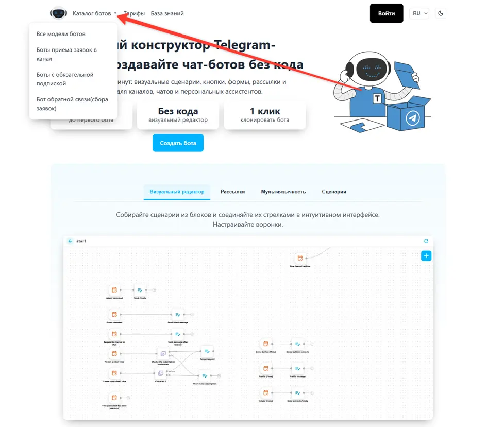This screenshot has width=504, height=428.
Task: Open Боты приема заявок в канал
Action: 66,54
